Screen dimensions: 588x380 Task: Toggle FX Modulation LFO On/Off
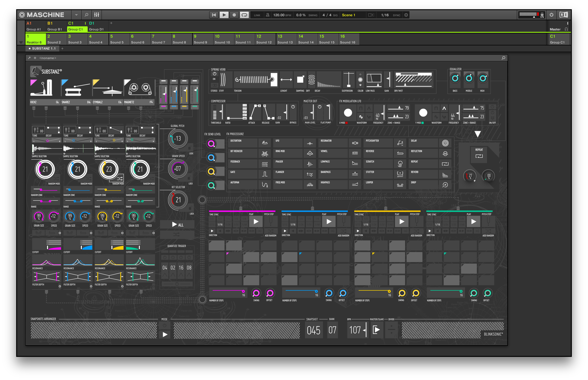click(x=492, y=113)
